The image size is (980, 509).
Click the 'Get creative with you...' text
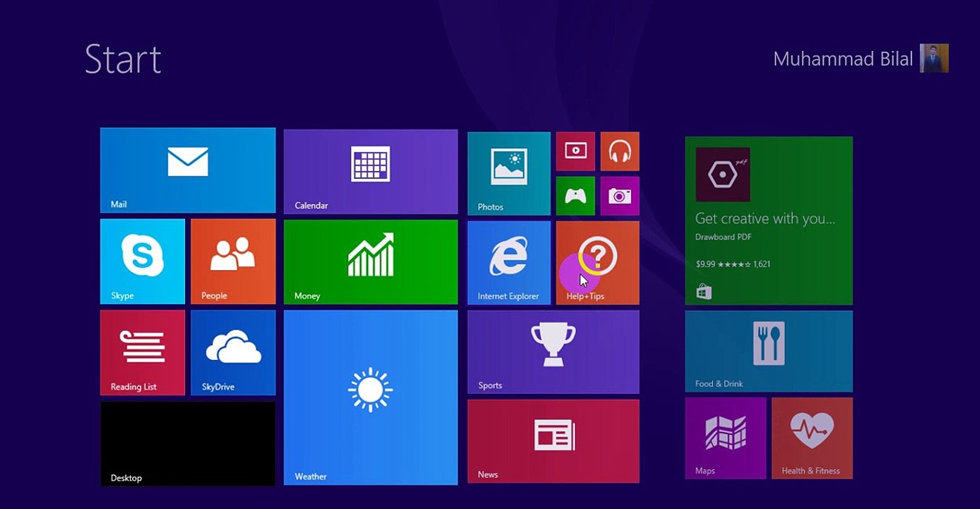765,218
